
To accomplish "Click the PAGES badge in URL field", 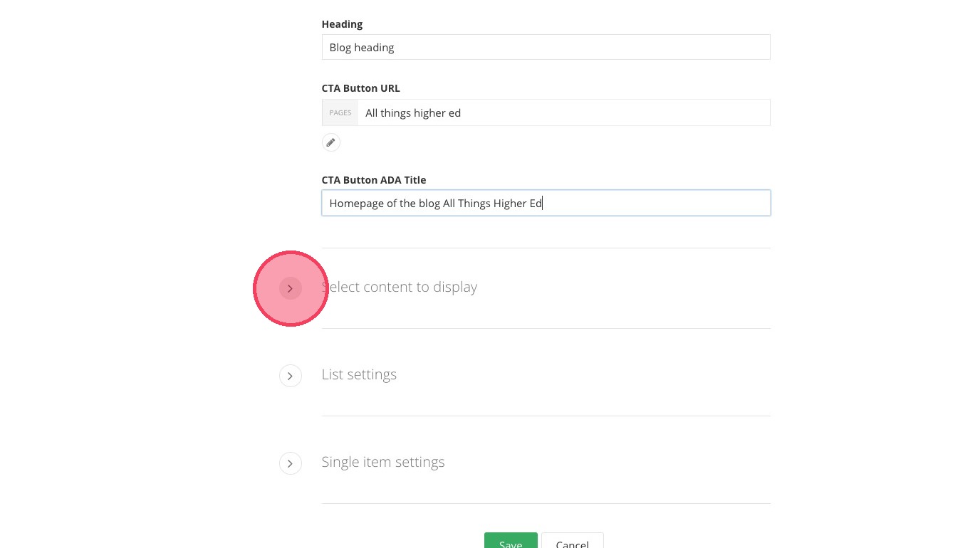I will pos(340,112).
